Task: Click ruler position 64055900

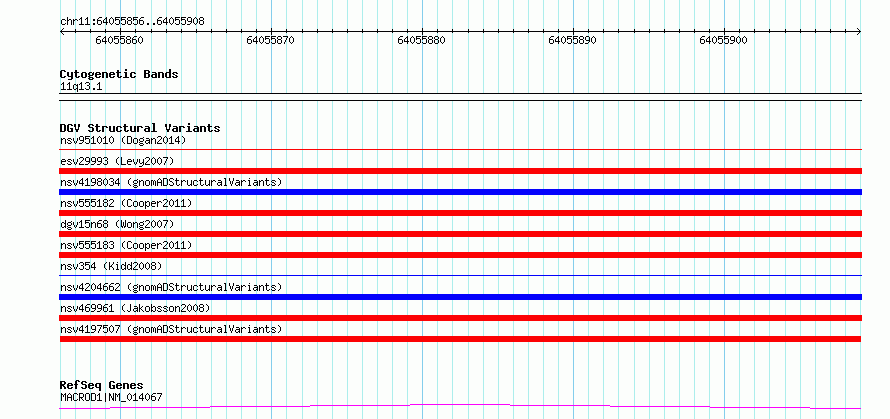Action: tap(724, 40)
